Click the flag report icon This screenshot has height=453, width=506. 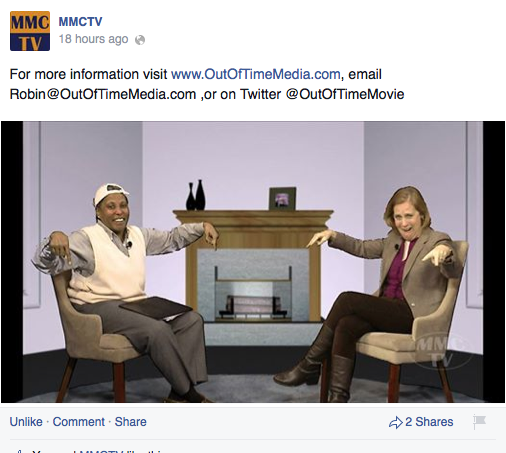tap(480, 422)
